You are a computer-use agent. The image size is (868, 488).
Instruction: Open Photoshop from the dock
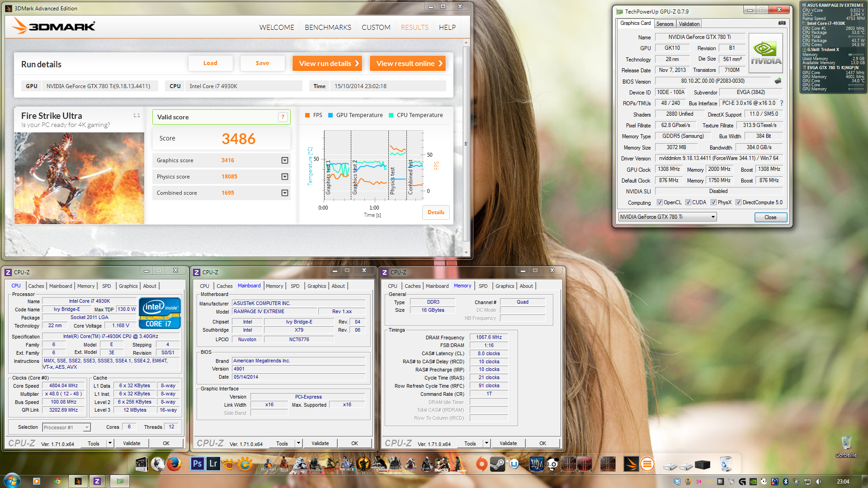198,464
